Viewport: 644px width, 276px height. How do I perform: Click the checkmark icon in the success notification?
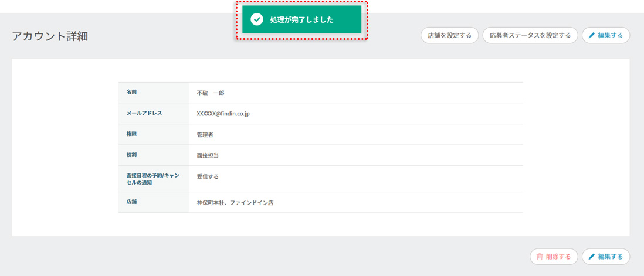coord(256,19)
